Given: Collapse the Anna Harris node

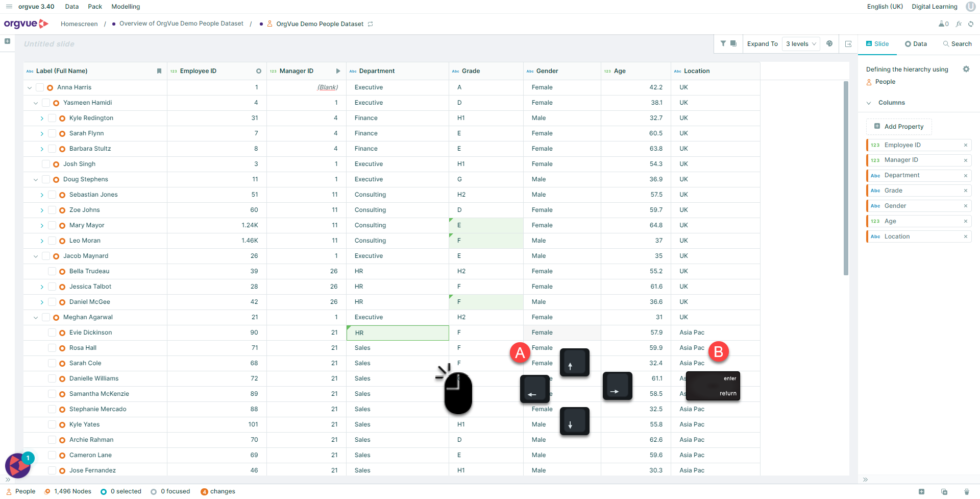Looking at the screenshot, I should (x=30, y=88).
